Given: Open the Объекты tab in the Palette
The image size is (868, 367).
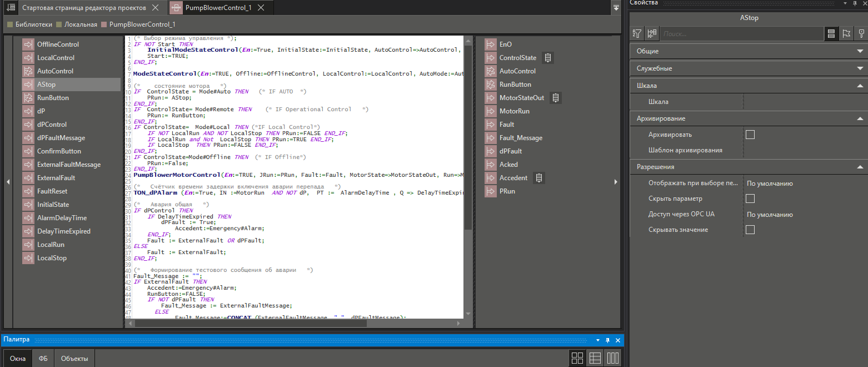Looking at the screenshot, I should 74,359.
